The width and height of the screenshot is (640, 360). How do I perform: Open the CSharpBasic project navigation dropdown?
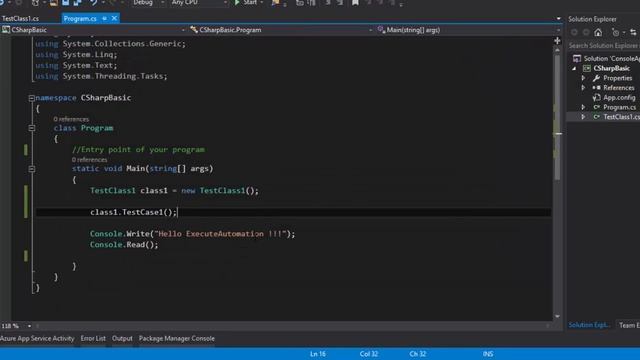(93, 30)
